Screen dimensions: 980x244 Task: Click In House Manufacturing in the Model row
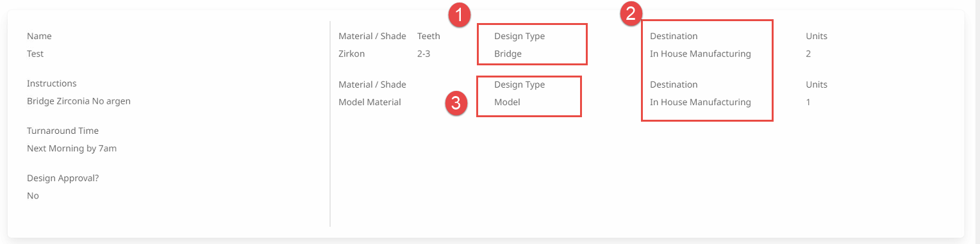(701, 102)
